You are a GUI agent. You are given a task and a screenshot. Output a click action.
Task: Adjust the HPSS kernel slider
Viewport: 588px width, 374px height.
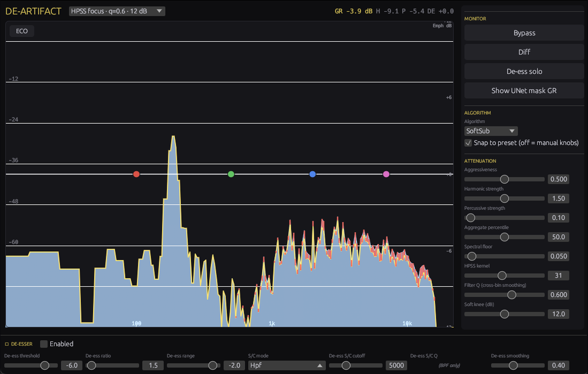[505, 276]
